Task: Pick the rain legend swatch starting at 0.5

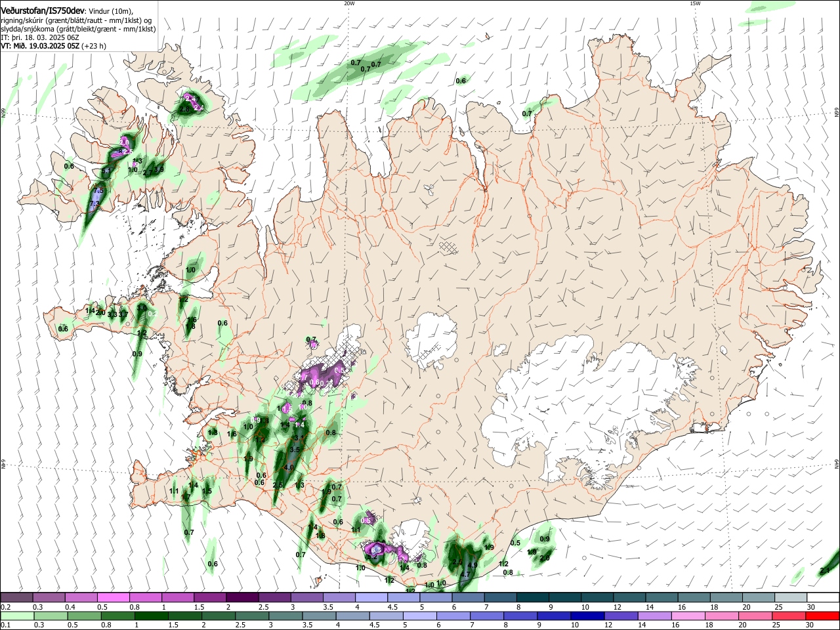Action: (x=84, y=616)
